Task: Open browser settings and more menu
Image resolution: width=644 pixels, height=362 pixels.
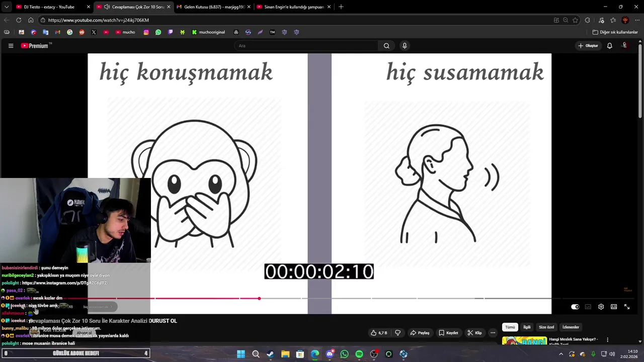Action: click(637, 20)
